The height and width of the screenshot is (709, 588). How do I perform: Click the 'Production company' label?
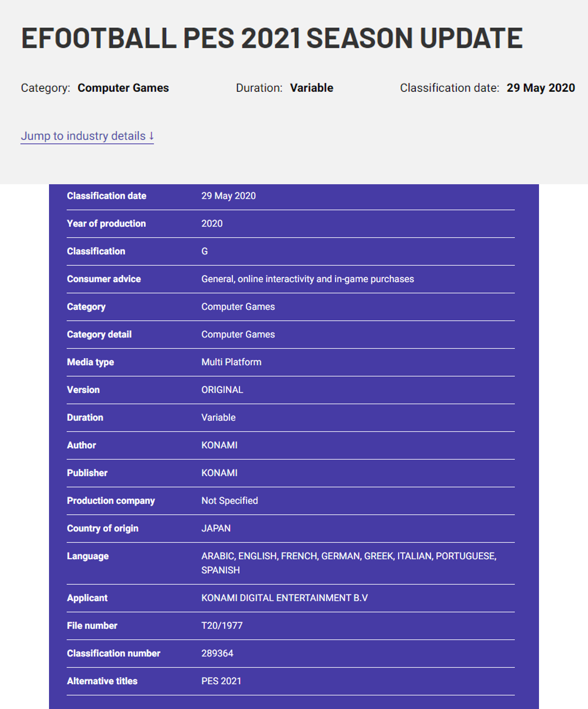coord(111,500)
